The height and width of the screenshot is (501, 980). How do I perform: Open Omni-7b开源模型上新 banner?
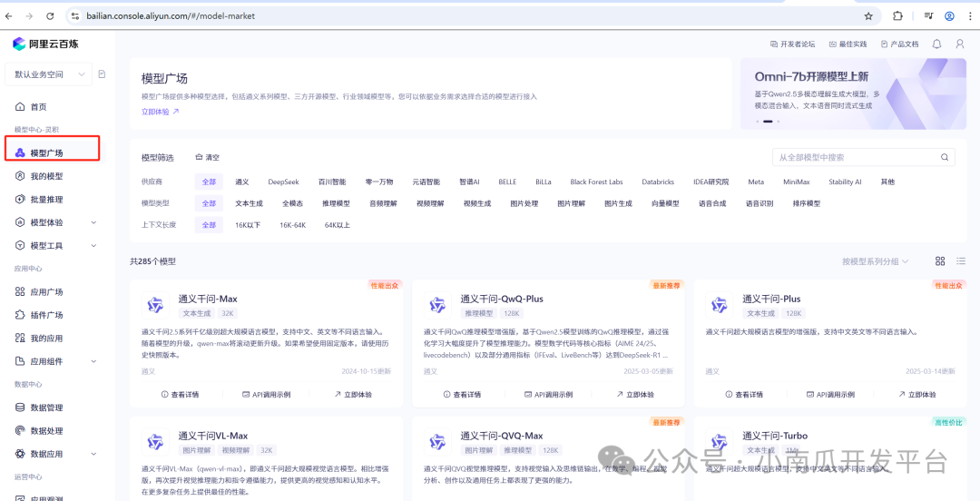(854, 93)
